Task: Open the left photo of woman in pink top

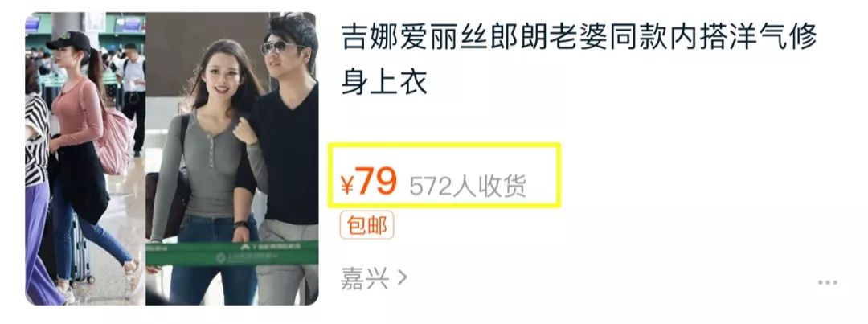Action: pyautogui.click(x=85, y=158)
